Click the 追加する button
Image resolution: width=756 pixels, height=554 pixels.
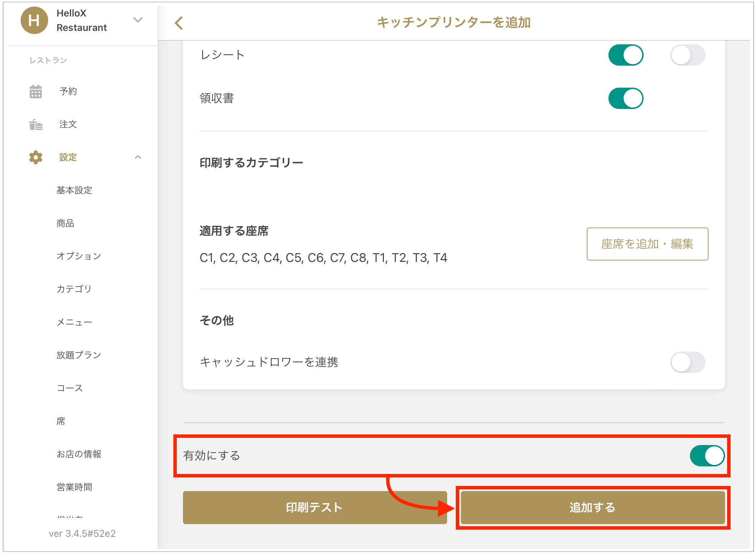pyautogui.click(x=592, y=507)
